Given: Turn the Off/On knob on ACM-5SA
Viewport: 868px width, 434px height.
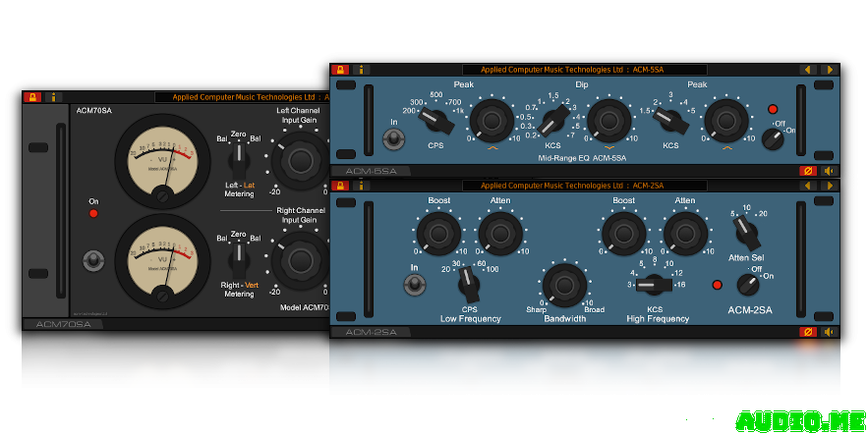Looking at the screenshot, I should point(773,138).
